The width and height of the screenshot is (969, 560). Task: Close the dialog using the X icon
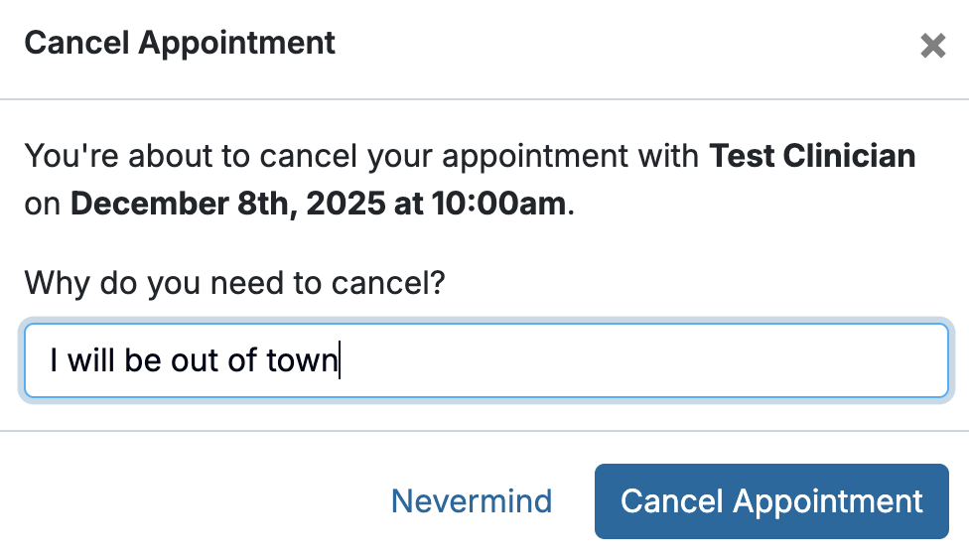point(932,46)
